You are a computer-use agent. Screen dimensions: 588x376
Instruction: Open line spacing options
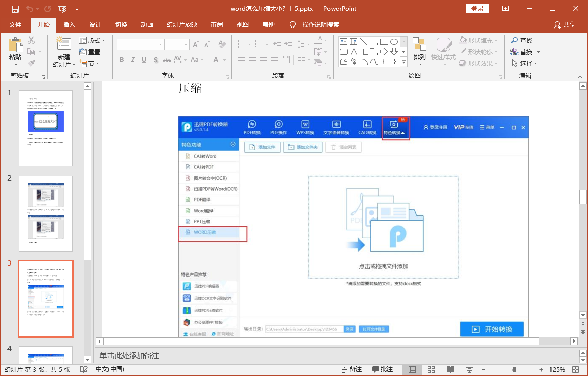pyautogui.click(x=303, y=44)
